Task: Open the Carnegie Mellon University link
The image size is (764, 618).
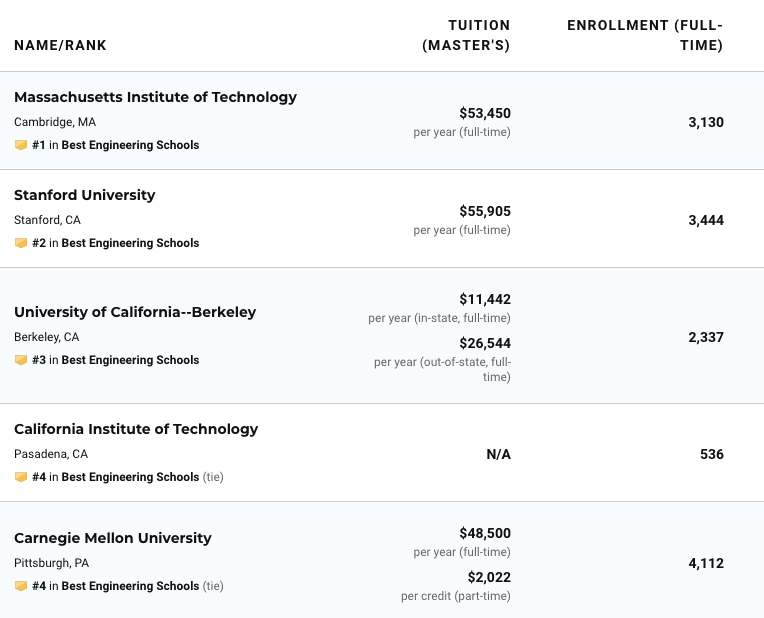Action: [113, 538]
